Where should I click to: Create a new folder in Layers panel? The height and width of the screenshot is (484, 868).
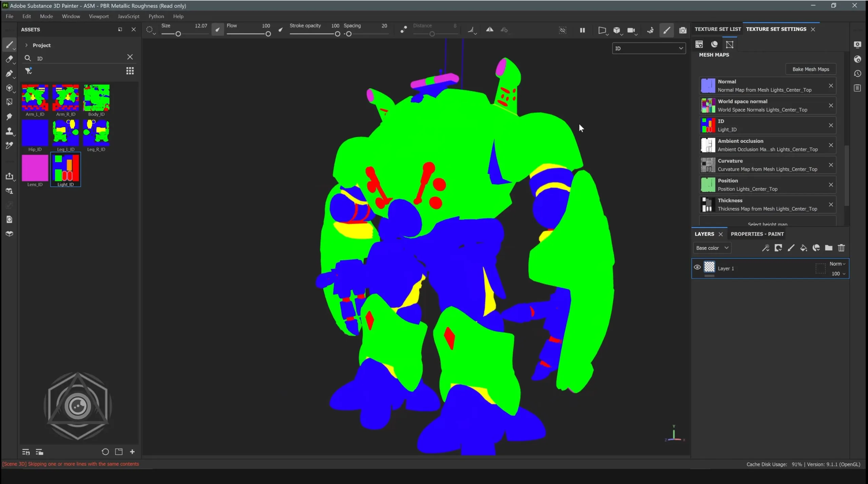829,248
